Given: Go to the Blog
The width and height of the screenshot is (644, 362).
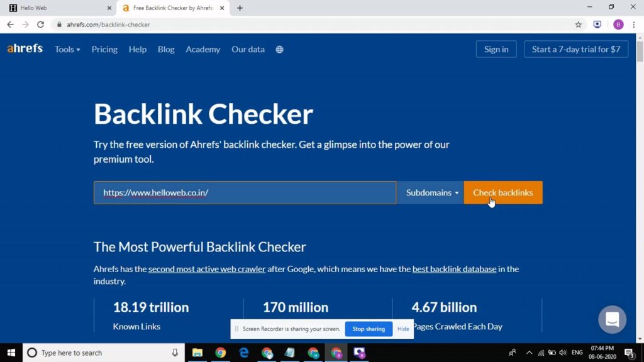Looking at the screenshot, I should (x=166, y=49).
